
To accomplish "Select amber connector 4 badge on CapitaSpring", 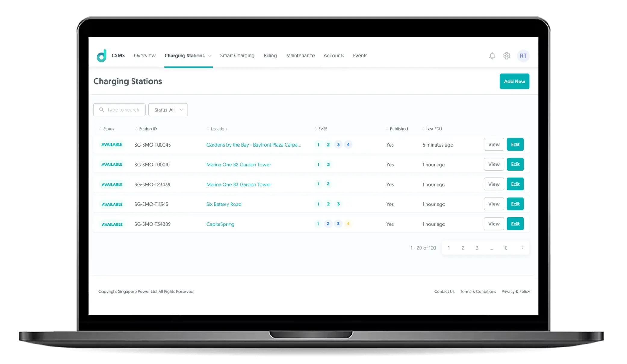I will [x=348, y=224].
